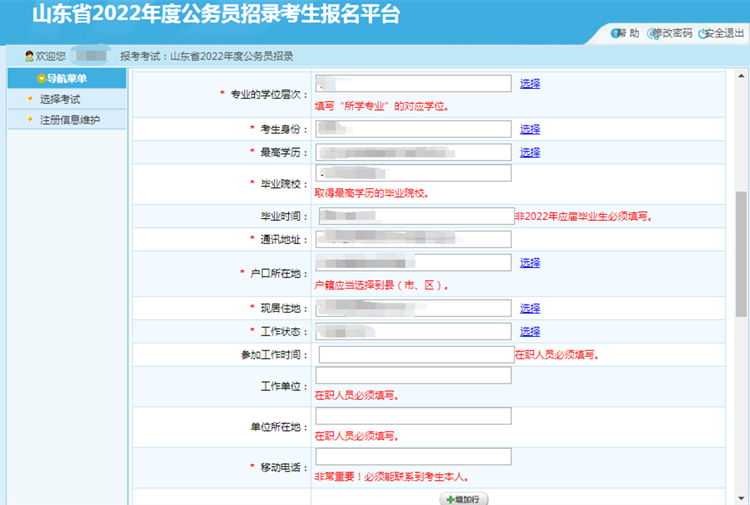
Task: Click 选择 link next to 工作状态
Action: pos(529,331)
